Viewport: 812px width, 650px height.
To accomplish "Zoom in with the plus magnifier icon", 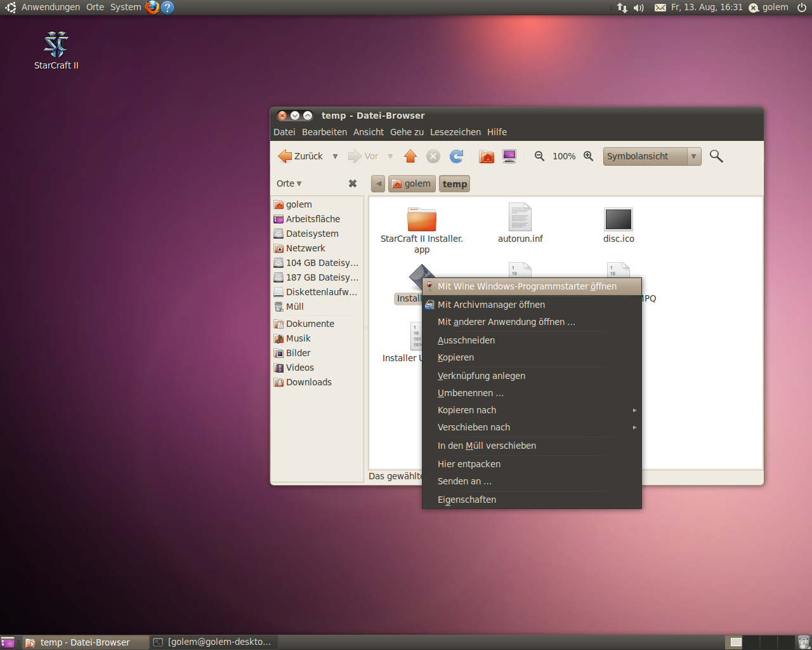I will point(588,156).
